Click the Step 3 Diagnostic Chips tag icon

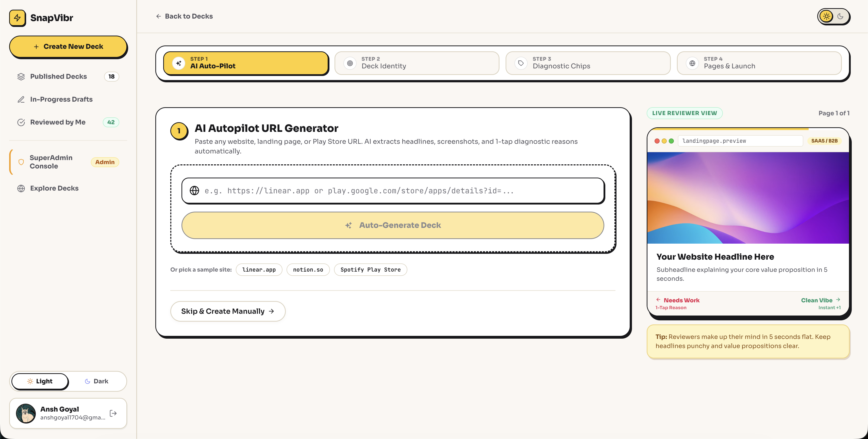(521, 63)
